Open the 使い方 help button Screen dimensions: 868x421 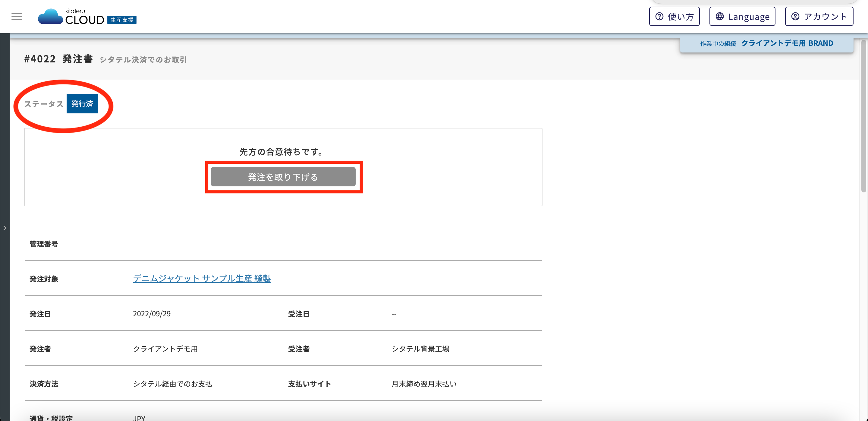(x=674, y=17)
